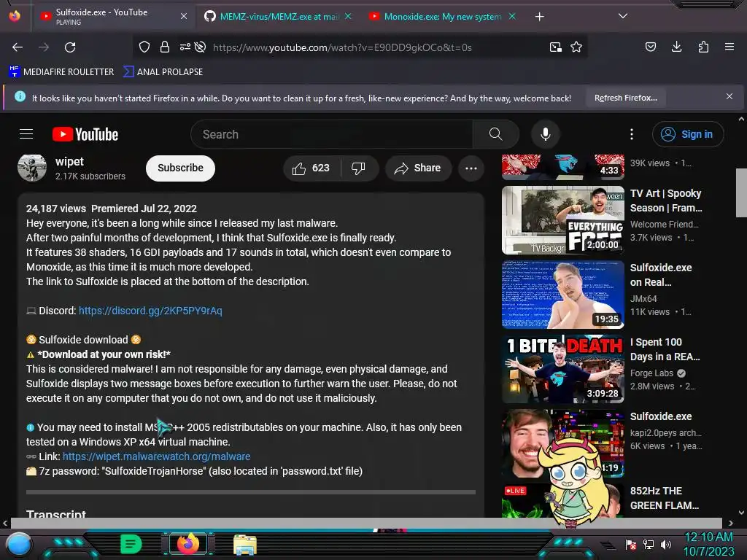747x560 pixels.
Task: Open the 852Hz THE GREEN FLAM video title
Action: pos(665,498)
